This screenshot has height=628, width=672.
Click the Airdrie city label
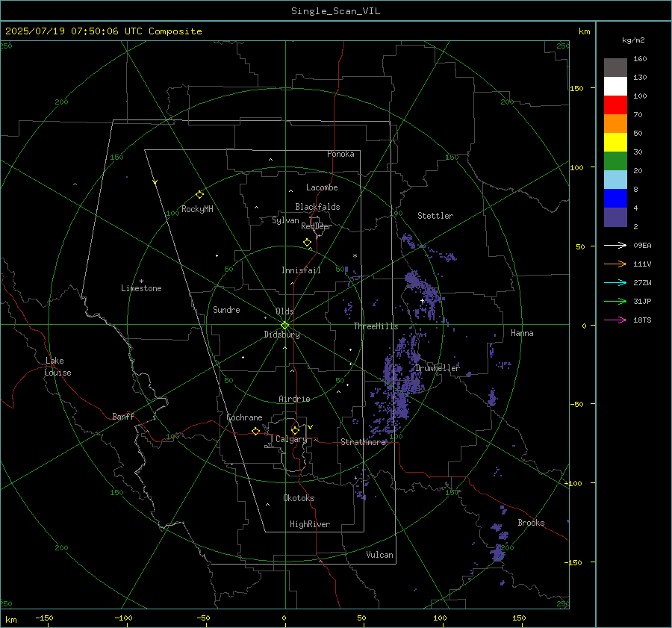click(294, 399)
